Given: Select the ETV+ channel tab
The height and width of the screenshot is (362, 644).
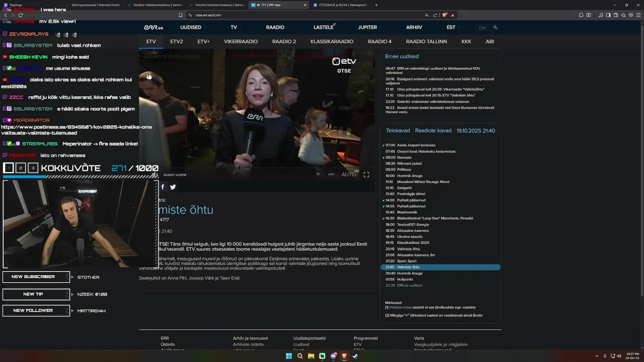Looking at the screenshot, I should coord(203,41).
